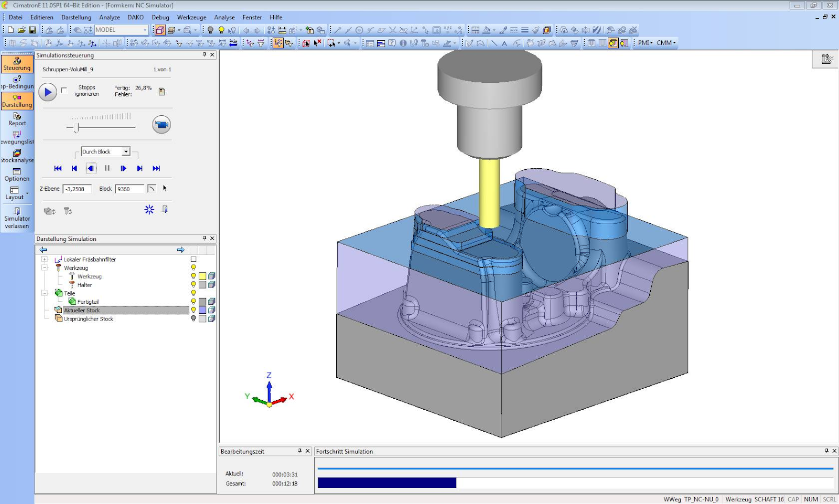The height and width of the screenshot is (504, 839).
Task: Open Report in the left sidebar
Action: pyautogui.click(x=17, y=119)
